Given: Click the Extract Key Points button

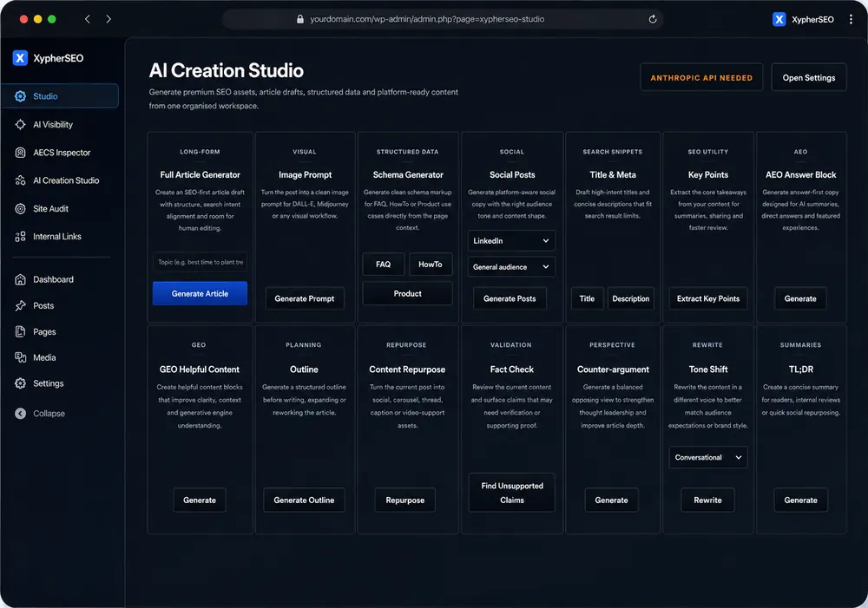Looking at the screenshot, I should click(708, 298).
